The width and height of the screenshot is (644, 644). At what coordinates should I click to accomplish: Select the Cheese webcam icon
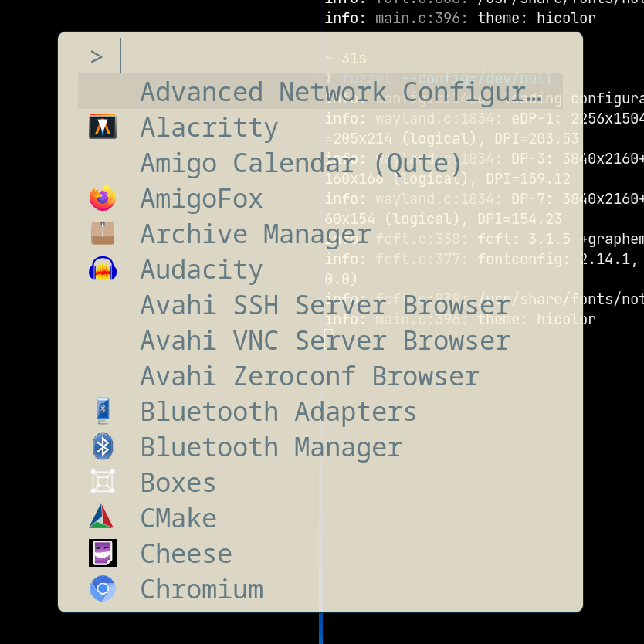coord(103,553)
